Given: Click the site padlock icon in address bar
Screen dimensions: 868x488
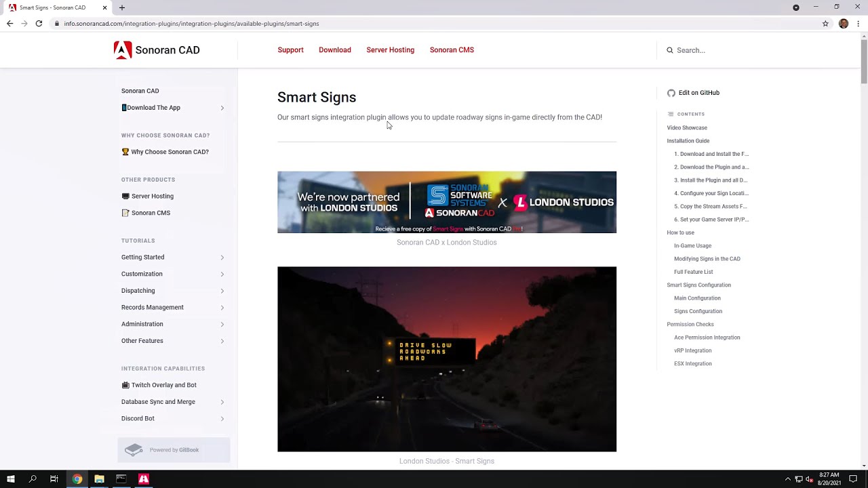Looking at the screenshot, I should click(x=58, y=24).
